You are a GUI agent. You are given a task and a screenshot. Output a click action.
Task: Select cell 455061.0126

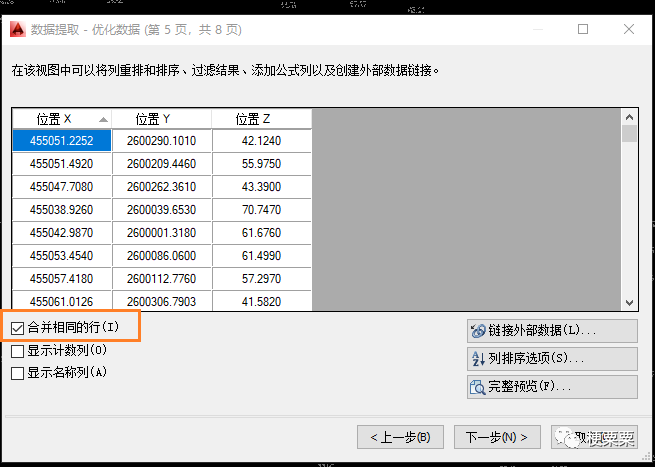coord(62,301)
